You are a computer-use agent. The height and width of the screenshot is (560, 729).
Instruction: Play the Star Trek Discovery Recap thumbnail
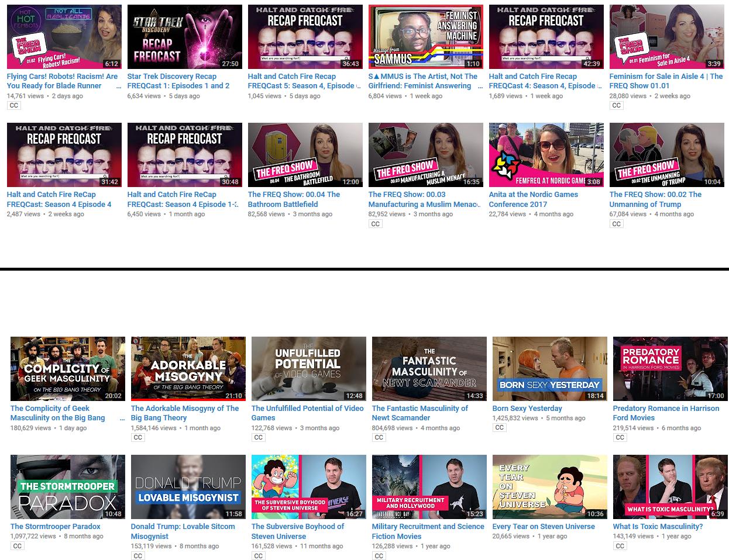[x=185, y=37]
